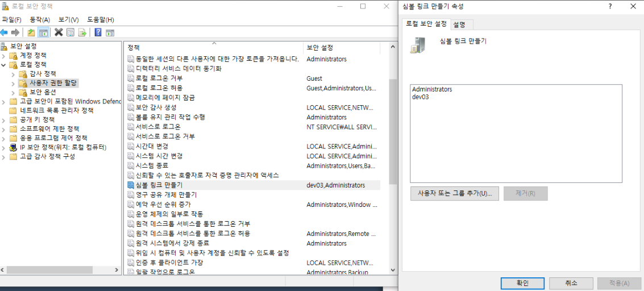Select the 로컬 보안 설정 tab
The image size is (644, 291).
point(426,24)
